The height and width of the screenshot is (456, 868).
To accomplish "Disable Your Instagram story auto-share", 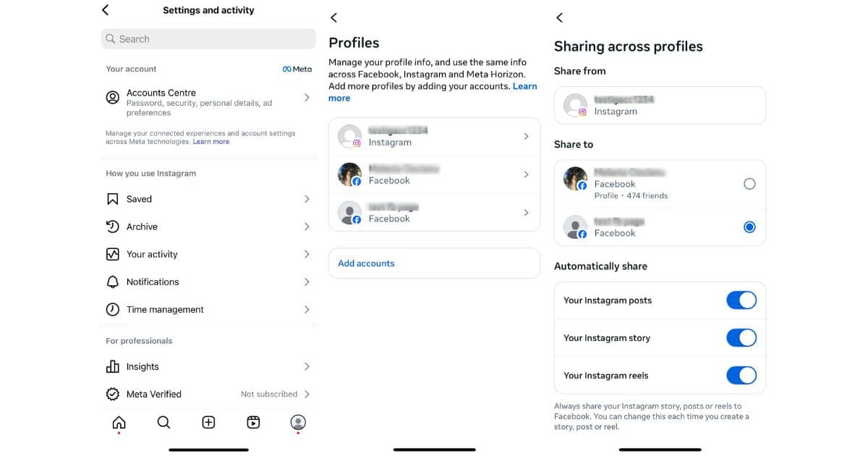I will click(741, 338).
